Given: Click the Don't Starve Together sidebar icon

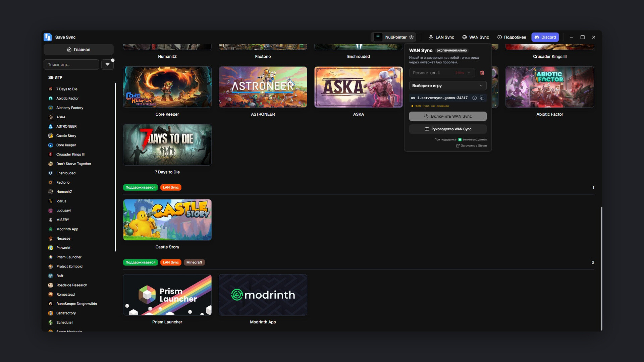Looking at the screenshot, I should tap(51, 164).
